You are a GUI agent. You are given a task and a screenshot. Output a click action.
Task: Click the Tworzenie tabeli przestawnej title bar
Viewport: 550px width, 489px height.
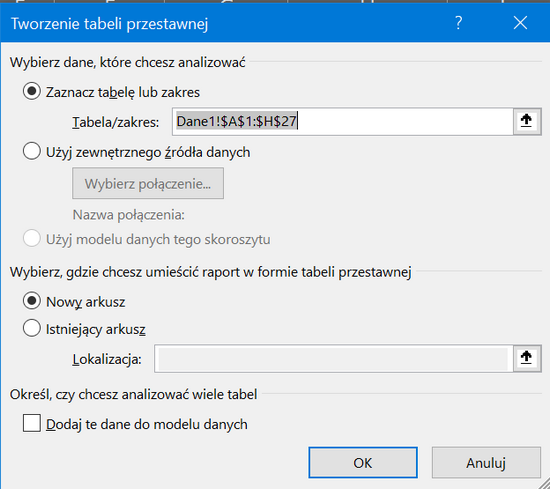point(224,23)
